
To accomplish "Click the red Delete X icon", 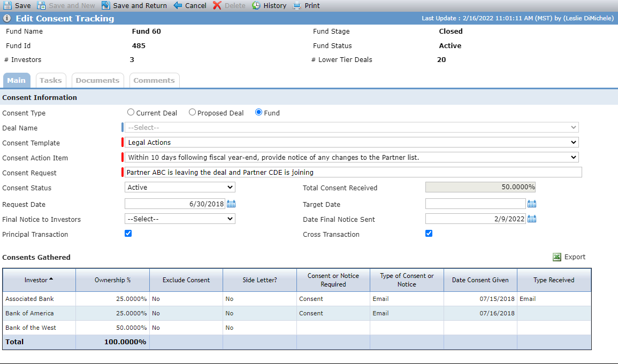I will (217, 5).
